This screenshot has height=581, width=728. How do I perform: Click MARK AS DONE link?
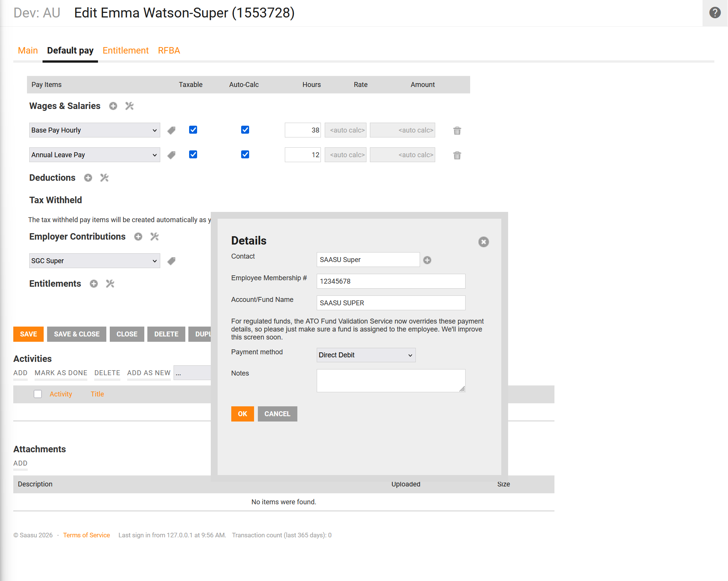(x=61, y=373)
